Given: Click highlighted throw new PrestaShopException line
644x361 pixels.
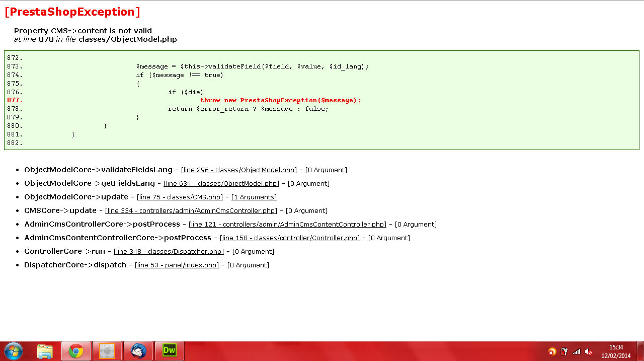Looking at the screenshot, I should pyautogui.click(x=281, y=100).
